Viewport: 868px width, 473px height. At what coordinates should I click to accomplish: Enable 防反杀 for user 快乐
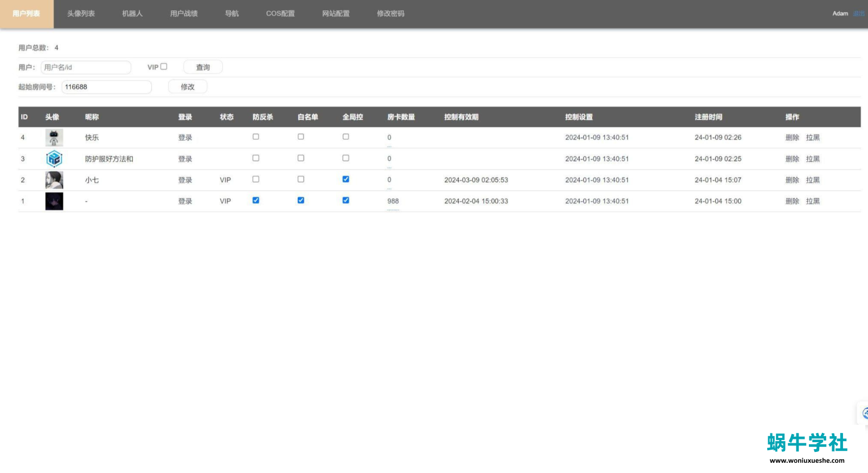pyautogui.click(x=256, y=137)
